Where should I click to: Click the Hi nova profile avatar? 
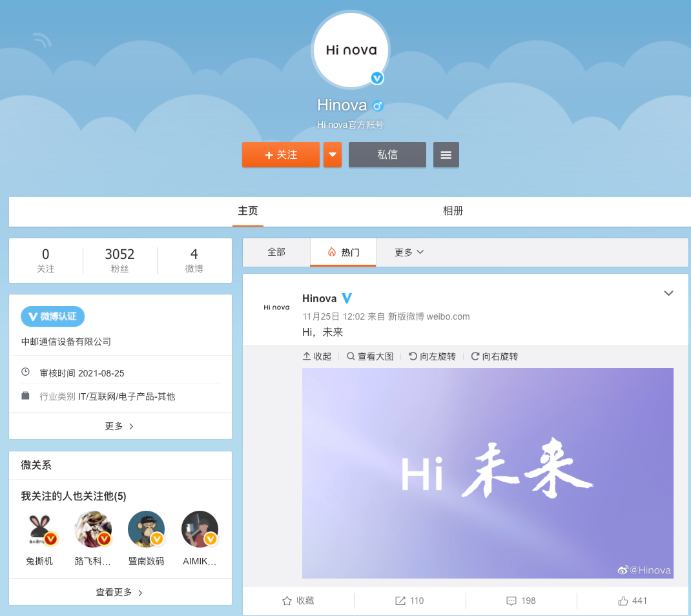coord(351,50)
